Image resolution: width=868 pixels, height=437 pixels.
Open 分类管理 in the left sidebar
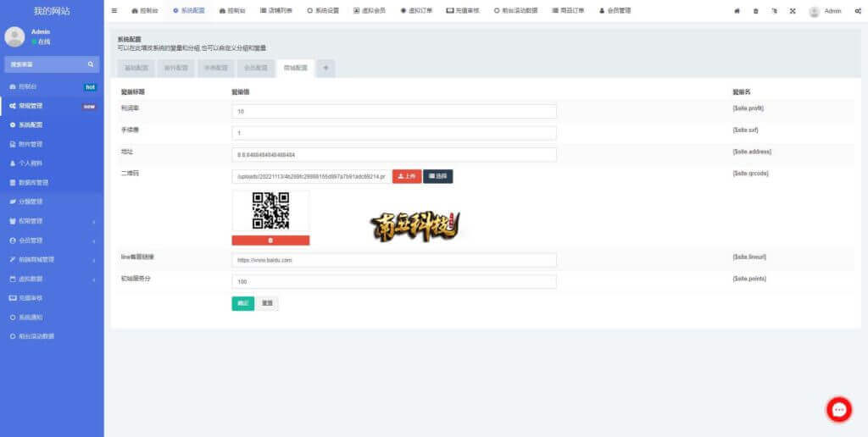click(x=52, y=202)
